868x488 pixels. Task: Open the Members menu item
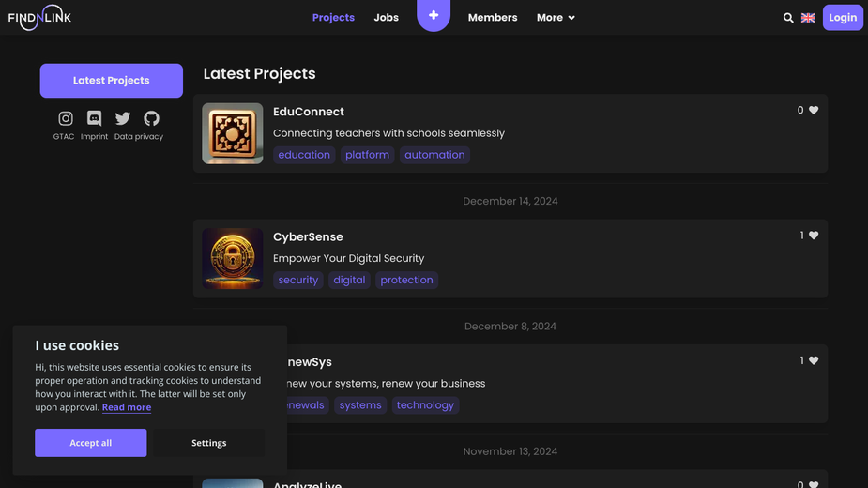(493, 18)
